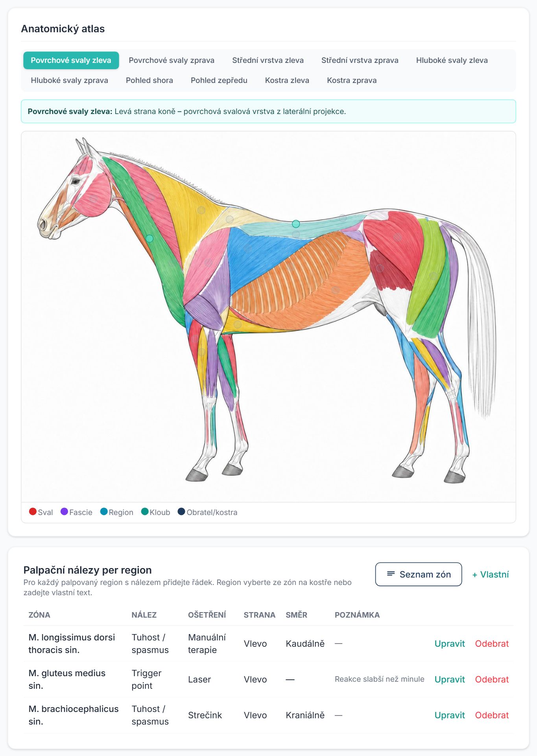Remove the M. longissimus dorsi row
Image resolution: width=537 pixels, height=756 pixels.
coord(492,644)
